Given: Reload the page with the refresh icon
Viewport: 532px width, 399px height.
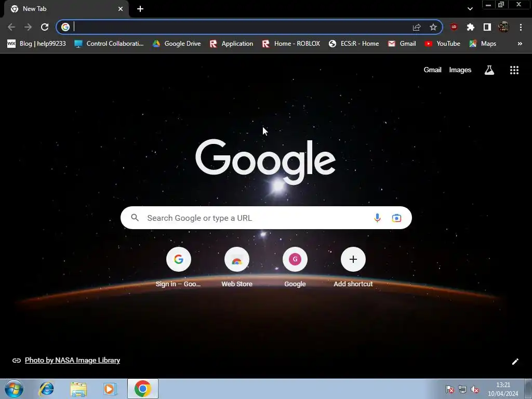Looking at the screenshot, I should click(45, 27).
